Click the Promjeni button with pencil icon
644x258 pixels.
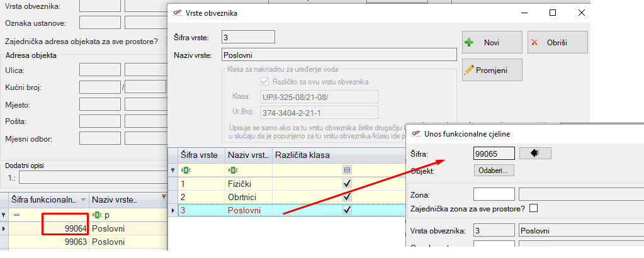492,70
